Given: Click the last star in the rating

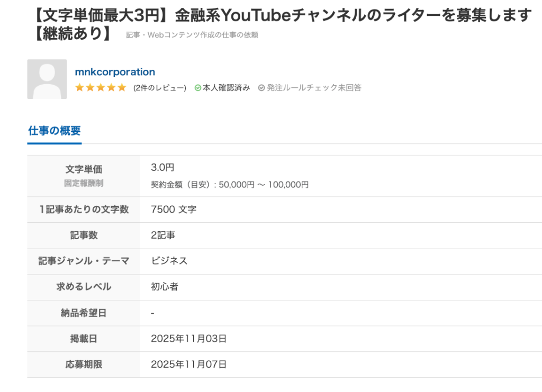Looking at the screenshot, I should 122,88.
